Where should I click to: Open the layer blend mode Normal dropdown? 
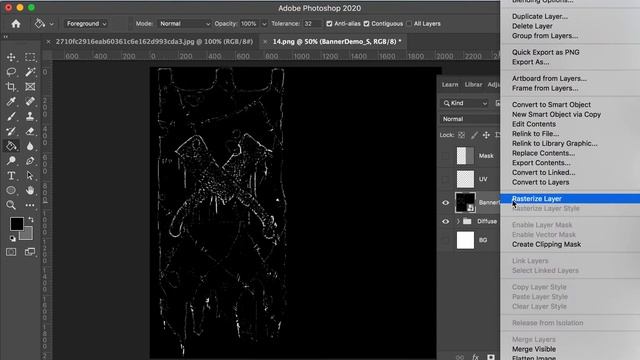click(x=470, y=119)
